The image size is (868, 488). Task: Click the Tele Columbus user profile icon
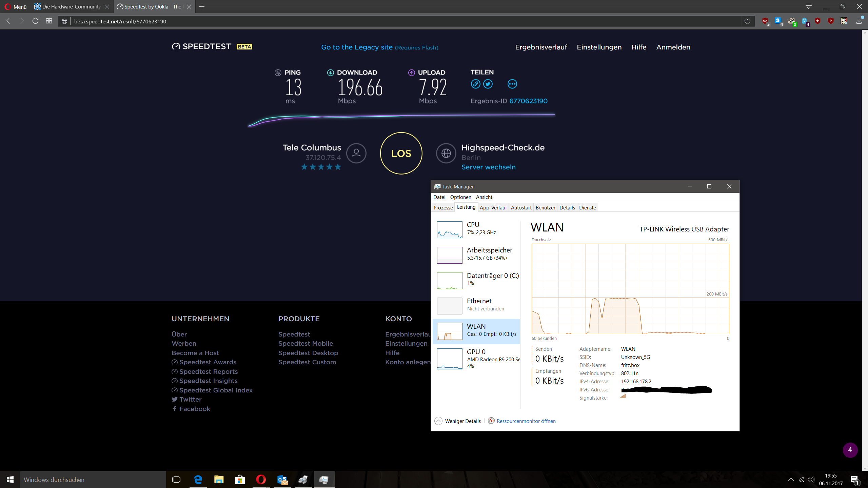click(x=356, y=153)
